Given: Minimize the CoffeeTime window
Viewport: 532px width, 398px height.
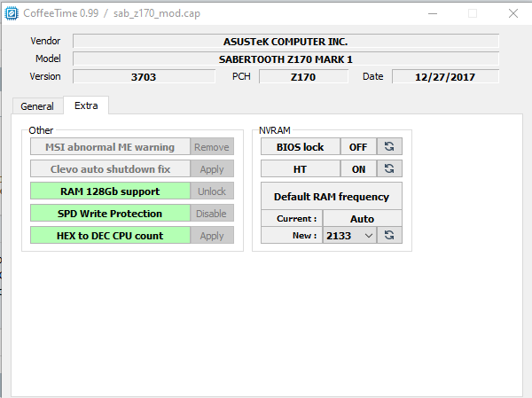Looking at the screenshot, I should click(433, 13).
